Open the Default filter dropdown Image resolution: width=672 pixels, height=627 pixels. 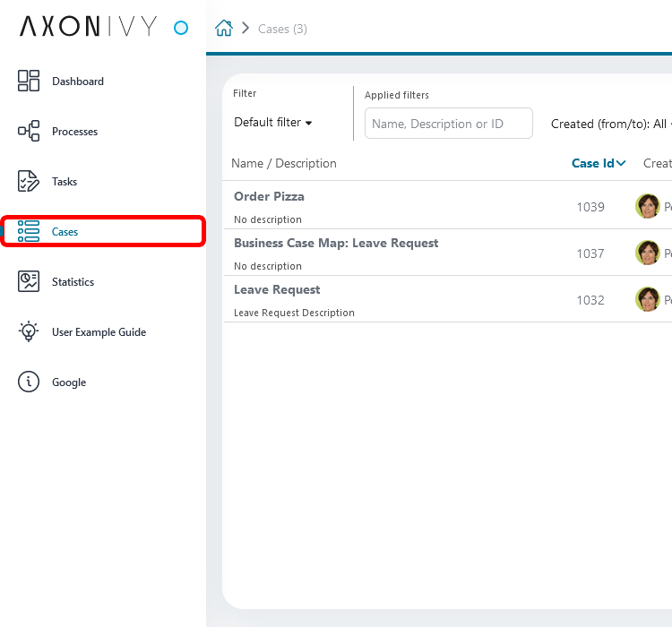[x=273, y=123]
